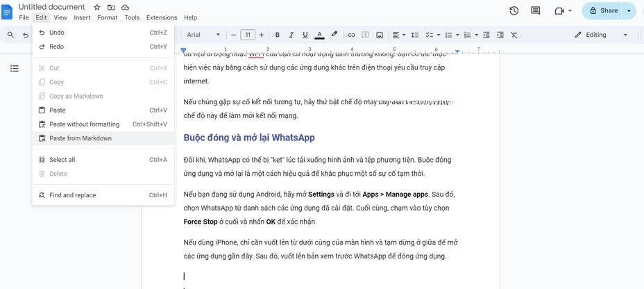This screenshot has height=289, width=644.
Task: Select Paste from Markdown
Action: coord(103,138)
